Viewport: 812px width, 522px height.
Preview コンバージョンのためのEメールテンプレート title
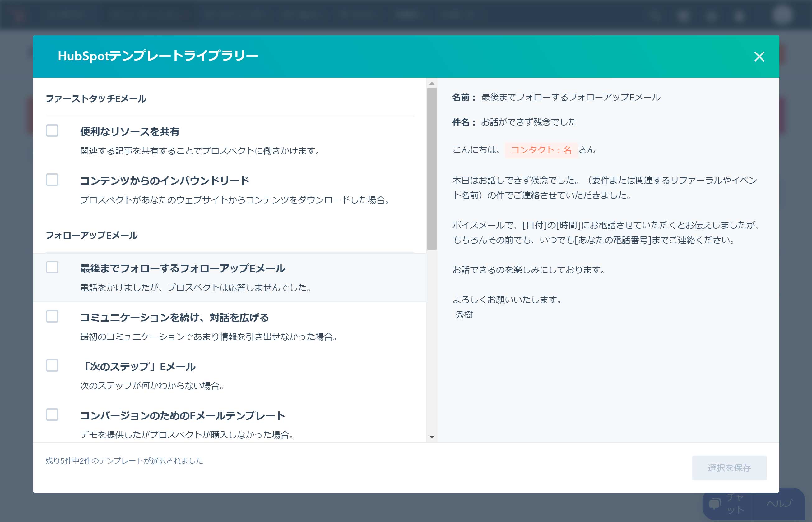coord(183,416)
